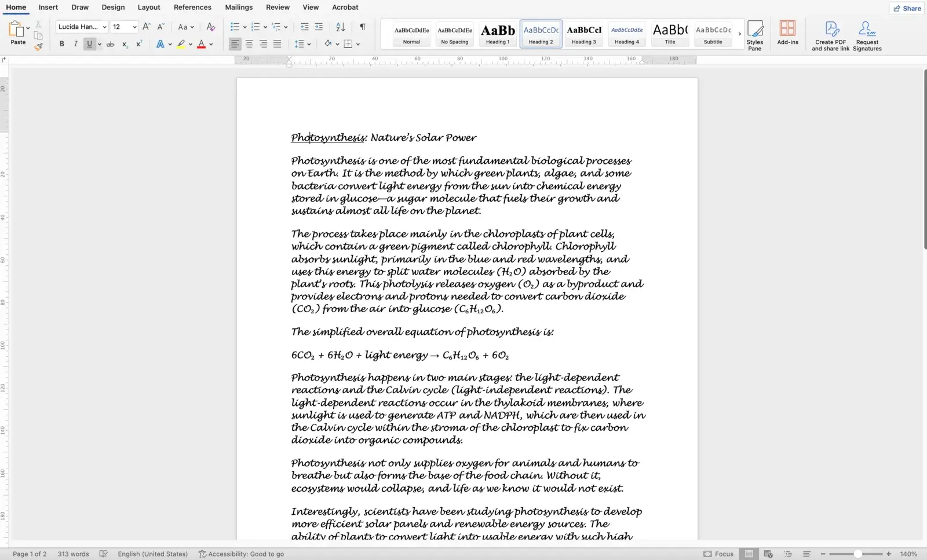927x560 pixels.
Task: Toggle underline formatting
Action: tap(89, 44)
